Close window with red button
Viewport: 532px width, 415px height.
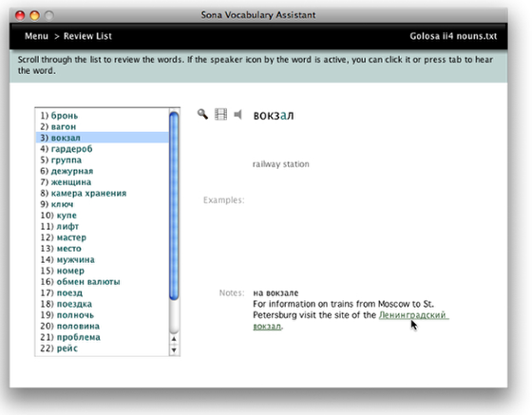coord(20,15)
